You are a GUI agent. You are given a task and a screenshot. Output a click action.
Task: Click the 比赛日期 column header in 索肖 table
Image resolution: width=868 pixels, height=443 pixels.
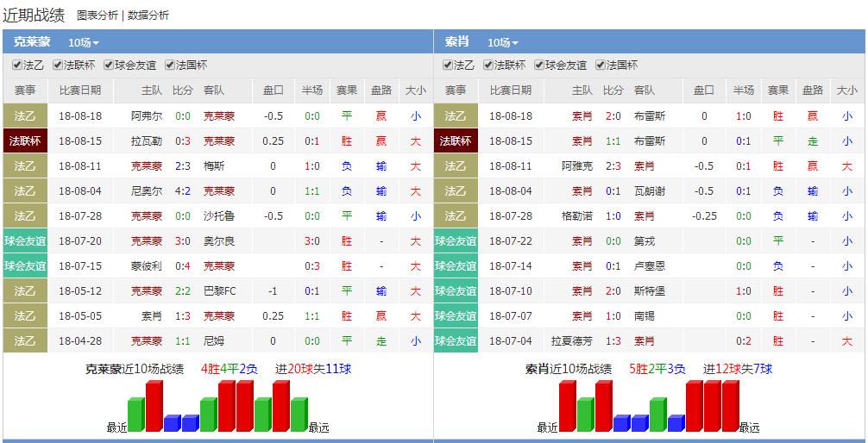(x=511, y=90)
